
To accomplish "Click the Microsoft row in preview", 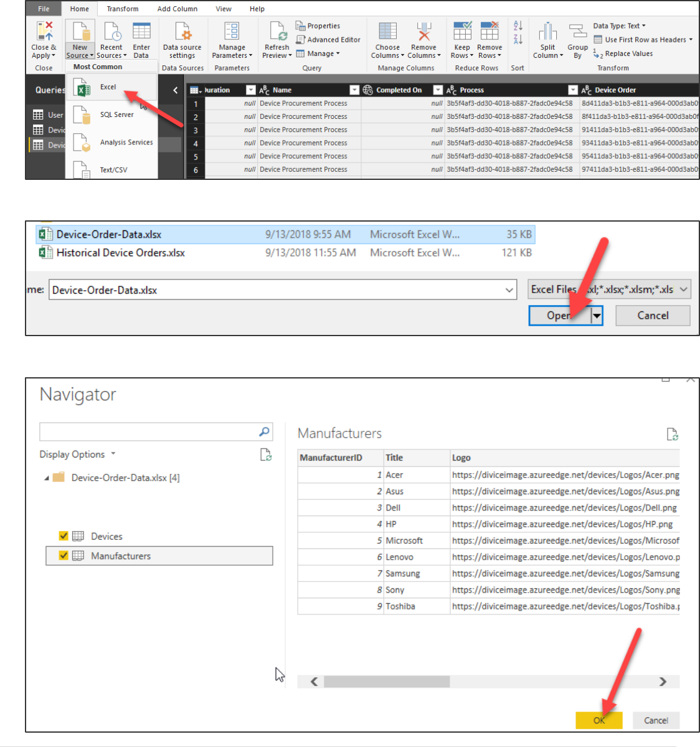I will 488,540.
